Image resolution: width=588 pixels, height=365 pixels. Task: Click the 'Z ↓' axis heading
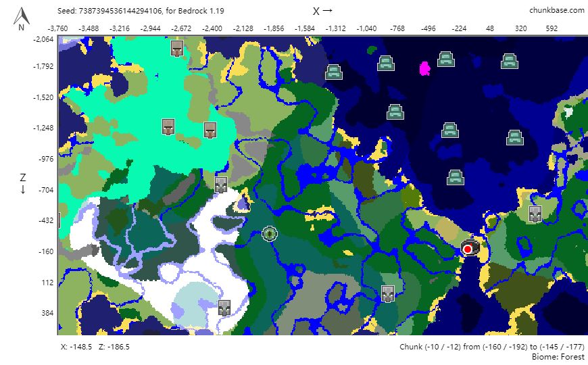click(x=23, y=183)
